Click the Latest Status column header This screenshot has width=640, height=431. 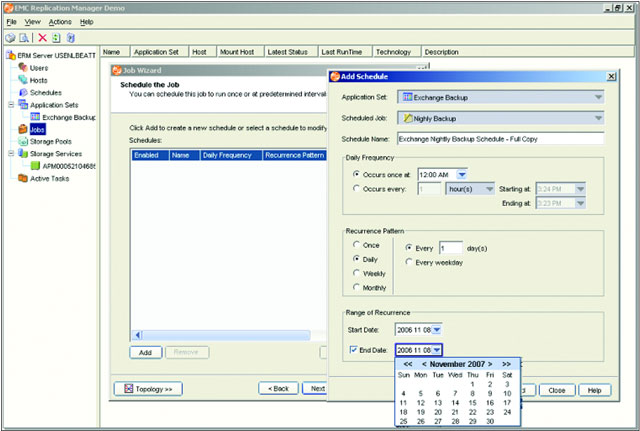tap(291, 52)
